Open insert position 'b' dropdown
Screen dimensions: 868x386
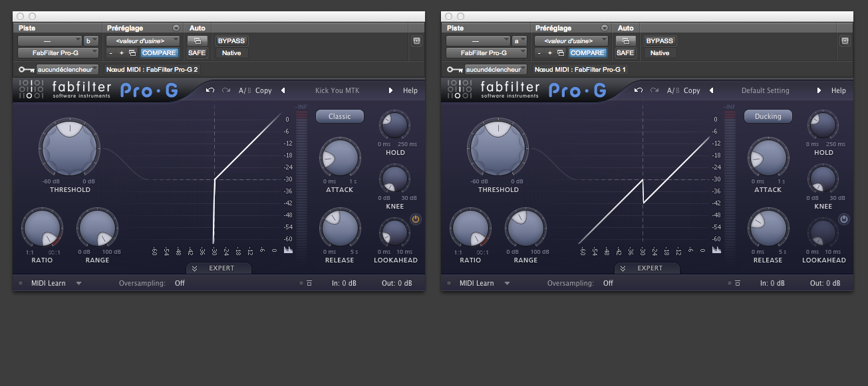[91, 41]
